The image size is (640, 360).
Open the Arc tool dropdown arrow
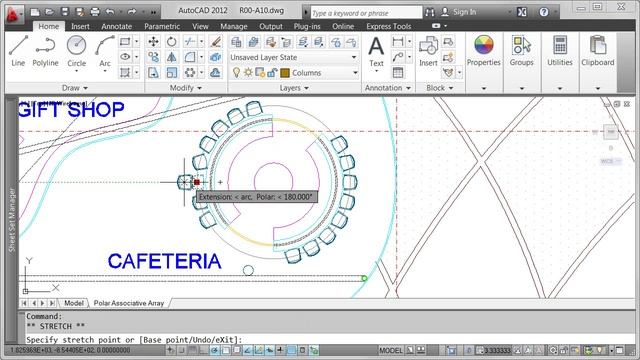[x=105, y=71]
